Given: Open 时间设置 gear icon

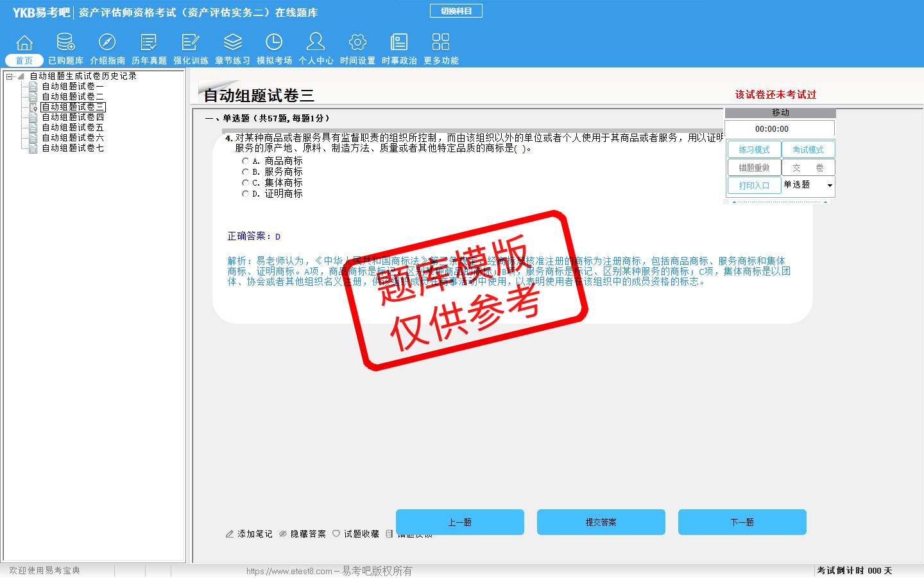Looking at the screenshot, I should tap(357, 42).
